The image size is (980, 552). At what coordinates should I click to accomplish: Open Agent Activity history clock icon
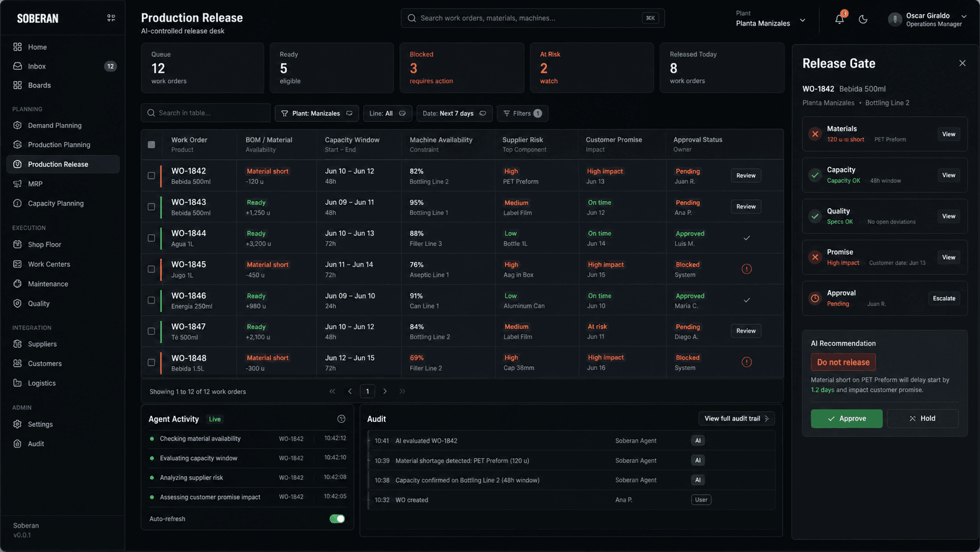click(x=341, y=419)
